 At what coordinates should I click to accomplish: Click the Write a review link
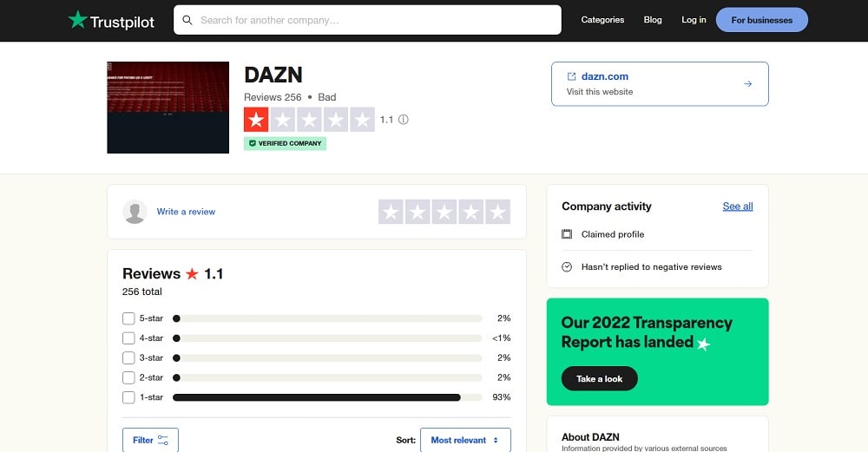pyautogui.click(x=186, y=212)
